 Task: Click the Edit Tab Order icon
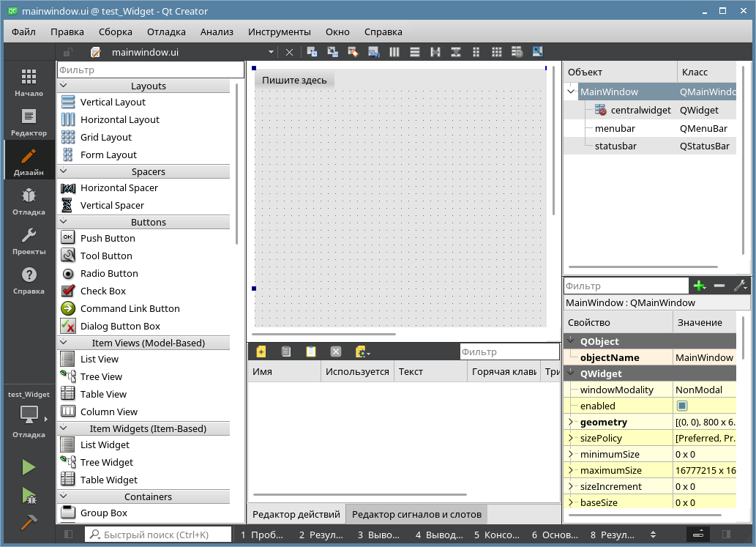(372, 51)
